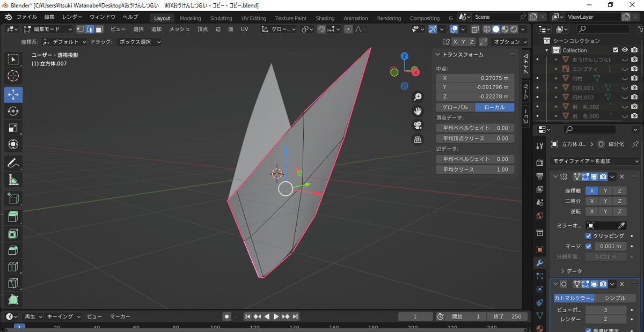Select the Box Select tool in left toolbar

13,59
